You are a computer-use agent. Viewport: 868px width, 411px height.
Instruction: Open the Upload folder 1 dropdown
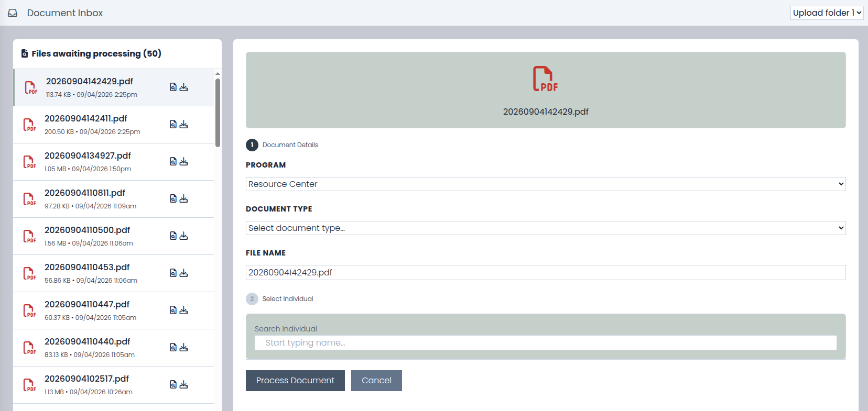(x=827, y=13)
